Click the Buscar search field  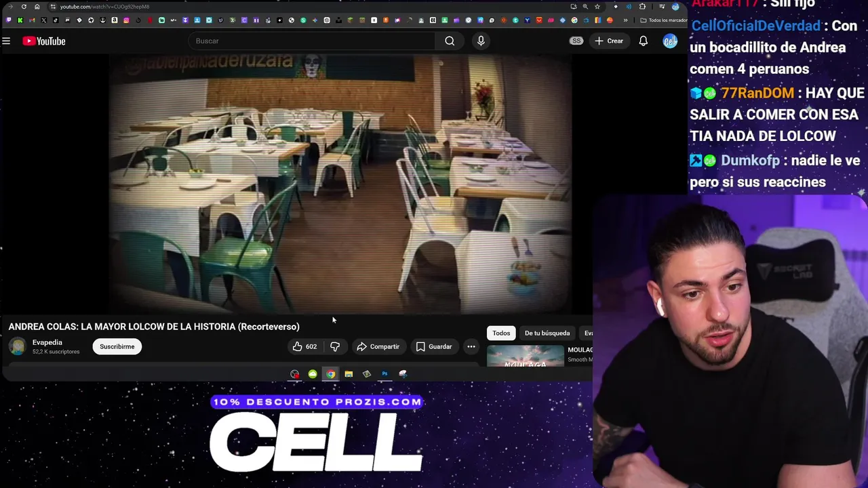coord(312,41)
